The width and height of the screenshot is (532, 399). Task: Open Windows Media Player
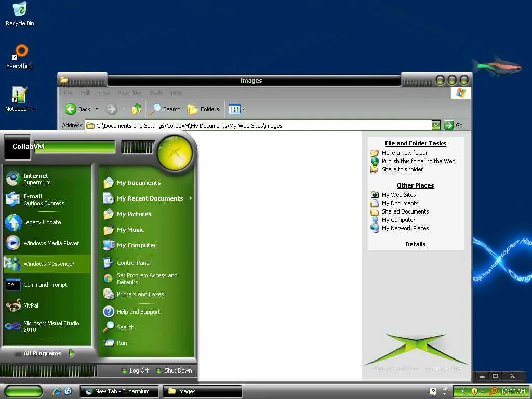[47, 243]
